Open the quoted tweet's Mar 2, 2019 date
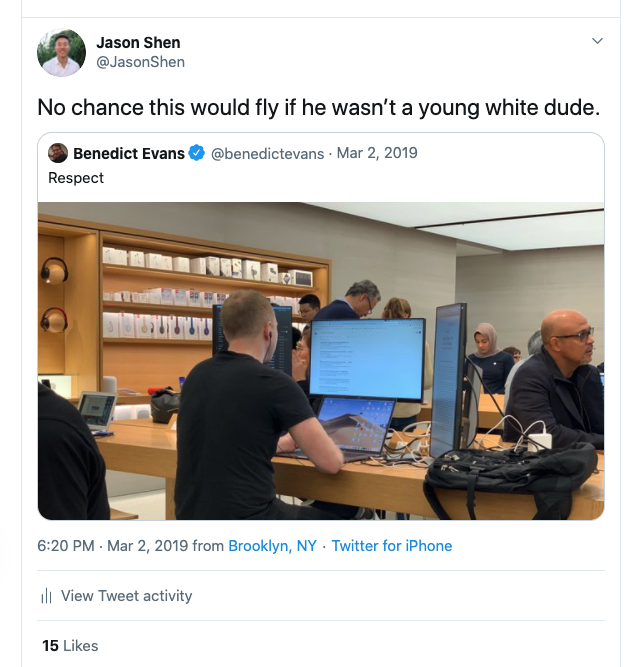This screenshot has width=637, height=667. tap(377, 153)
